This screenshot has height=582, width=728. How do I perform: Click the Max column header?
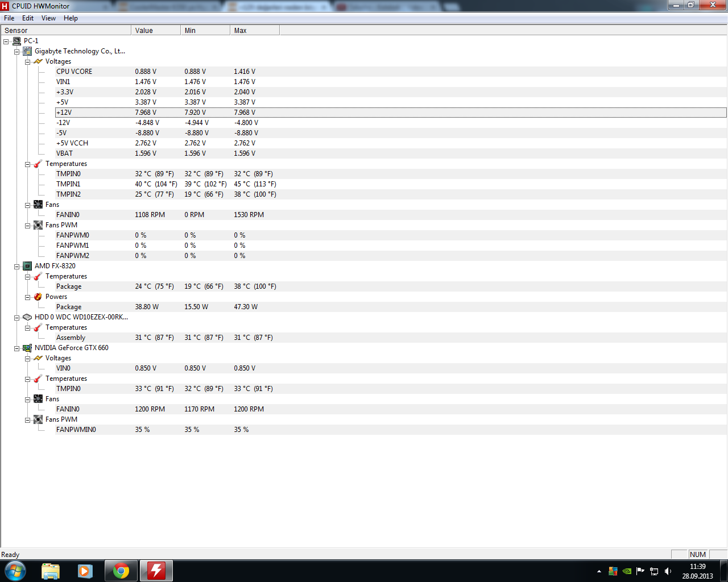tap(255, 30)
